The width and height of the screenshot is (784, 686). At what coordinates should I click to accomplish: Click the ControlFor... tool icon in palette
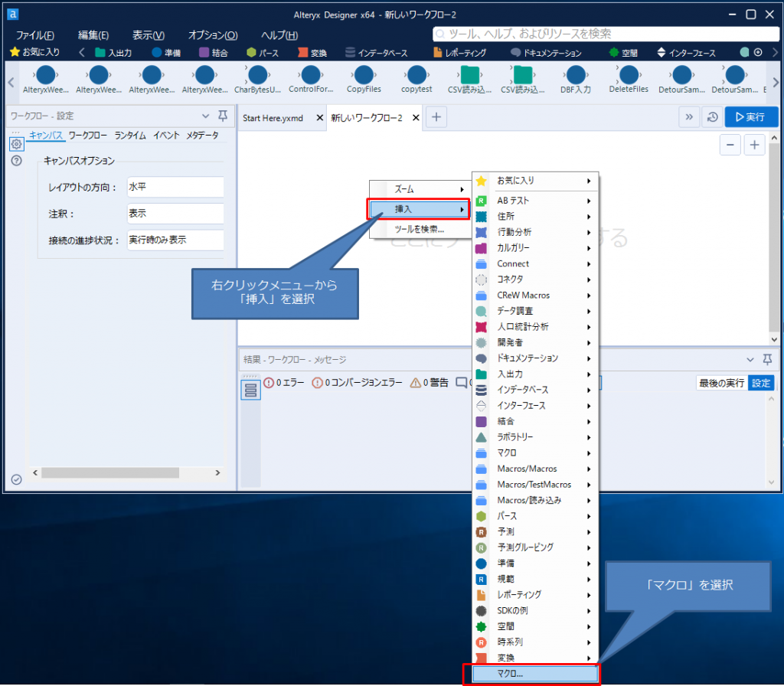(310, 75)
